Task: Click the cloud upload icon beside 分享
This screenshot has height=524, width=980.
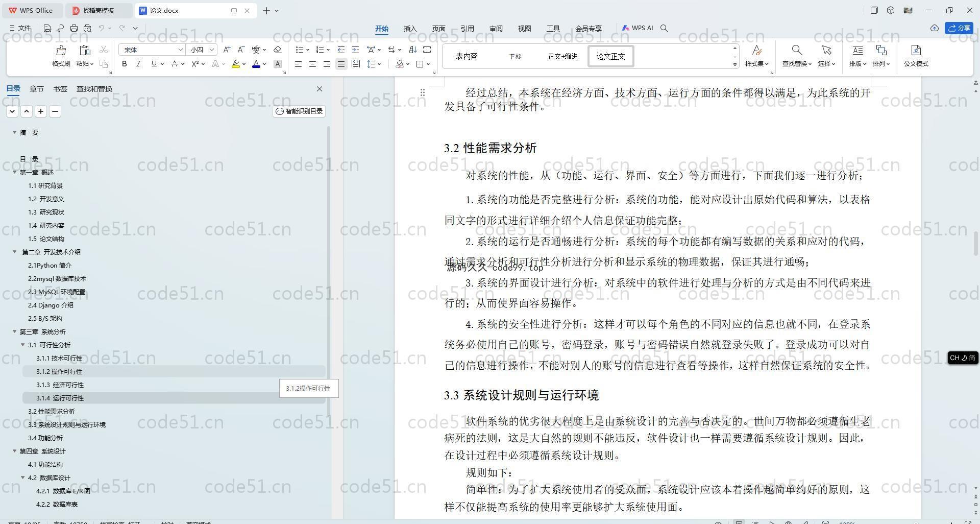Action: pyautogui.click(x=935, y=28)
